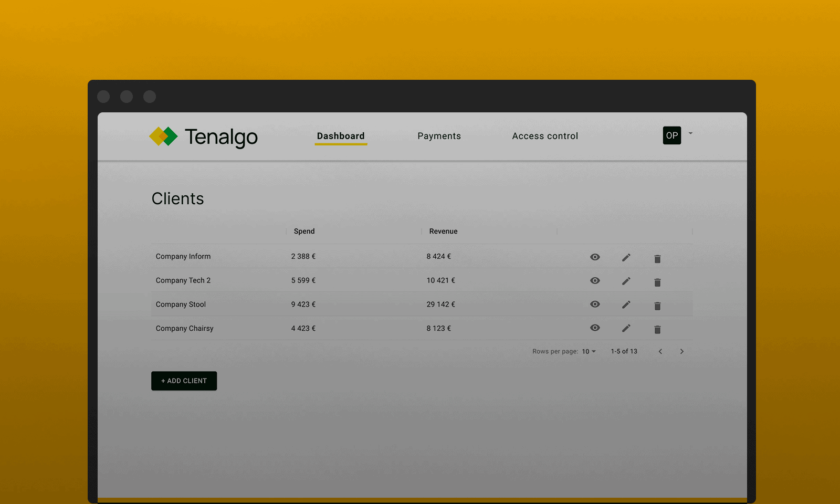Select the Company Chairsy name cell

[x=184, y=328]
